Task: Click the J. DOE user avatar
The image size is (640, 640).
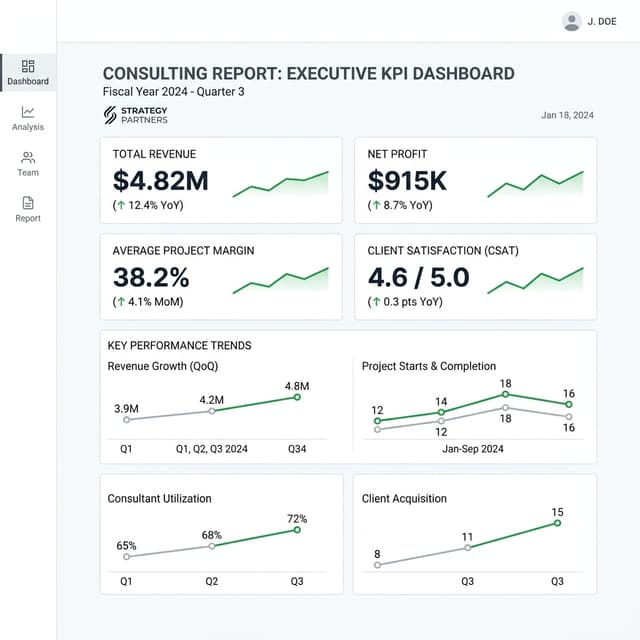Action: tap(571, 21)
